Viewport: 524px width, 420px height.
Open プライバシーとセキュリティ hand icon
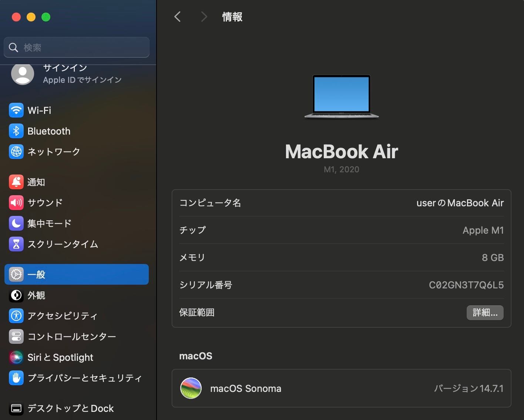click(x=16, y=378)
